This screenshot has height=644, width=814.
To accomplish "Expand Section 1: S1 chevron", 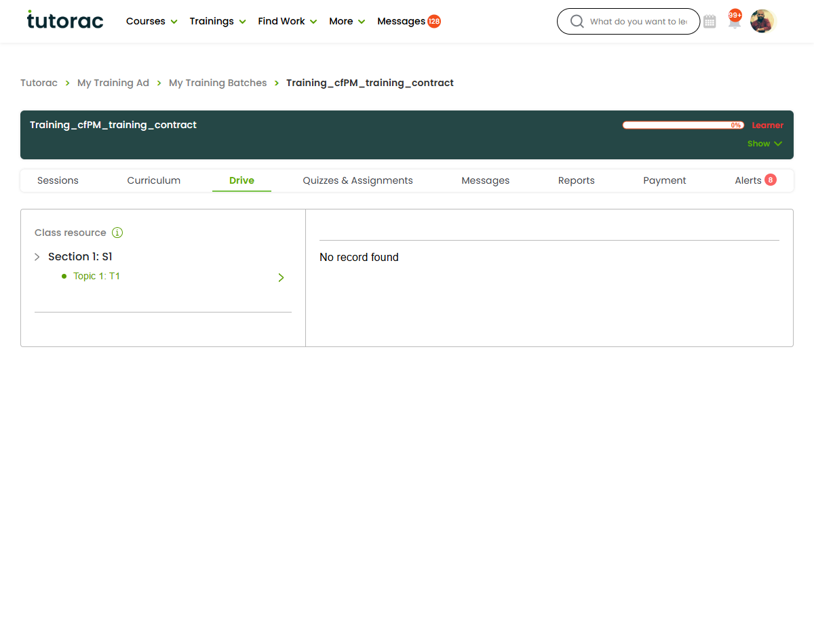I will (x=37, y=257).
